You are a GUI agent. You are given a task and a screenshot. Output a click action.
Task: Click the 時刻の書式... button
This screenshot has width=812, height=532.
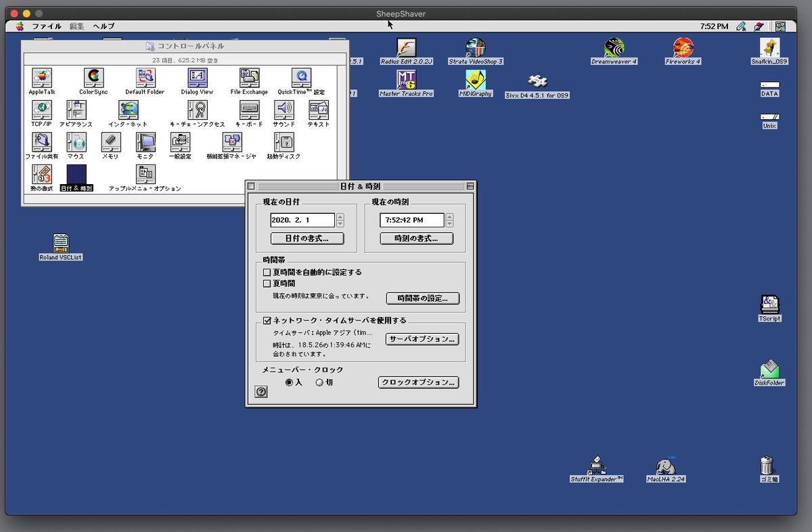click(x=417, y=238)
